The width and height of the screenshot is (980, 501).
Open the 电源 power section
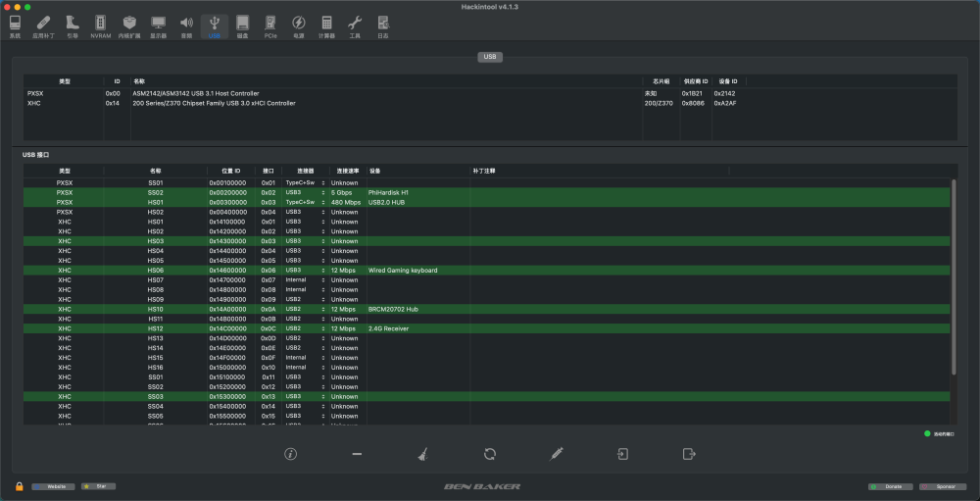pos(299,26)
